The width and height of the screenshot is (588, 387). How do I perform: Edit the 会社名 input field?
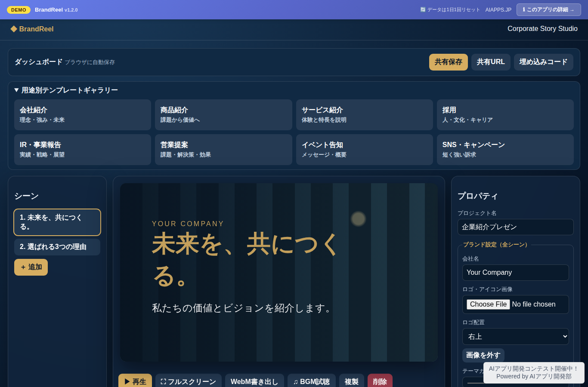(515, 273)
